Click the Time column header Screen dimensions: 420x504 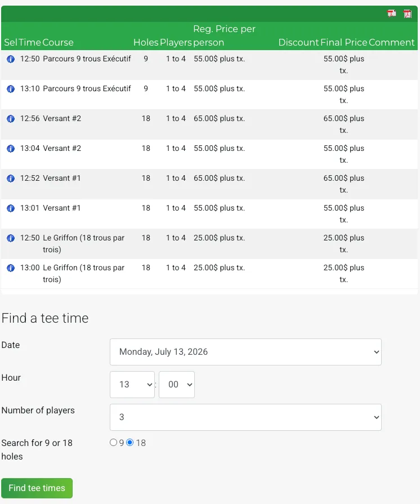coord(30,42)
